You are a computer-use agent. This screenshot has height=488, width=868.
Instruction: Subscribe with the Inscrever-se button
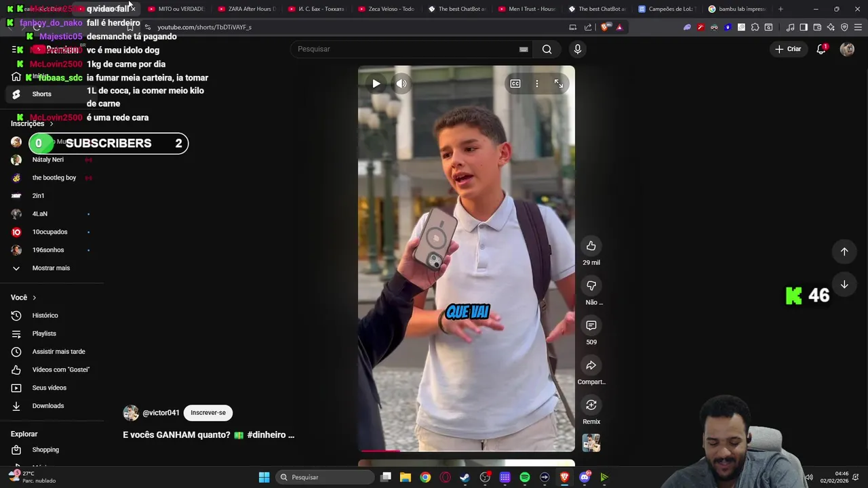point(208,413)
